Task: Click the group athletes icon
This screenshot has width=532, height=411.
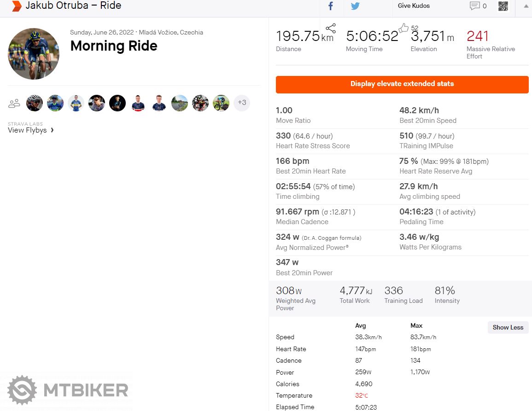Action: pos(14,103)
